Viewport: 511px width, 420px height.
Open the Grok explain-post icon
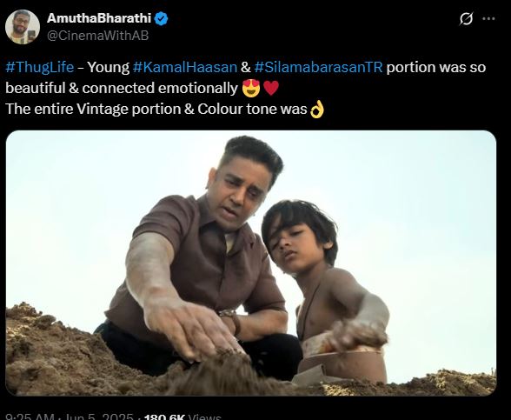pos(466,19)
